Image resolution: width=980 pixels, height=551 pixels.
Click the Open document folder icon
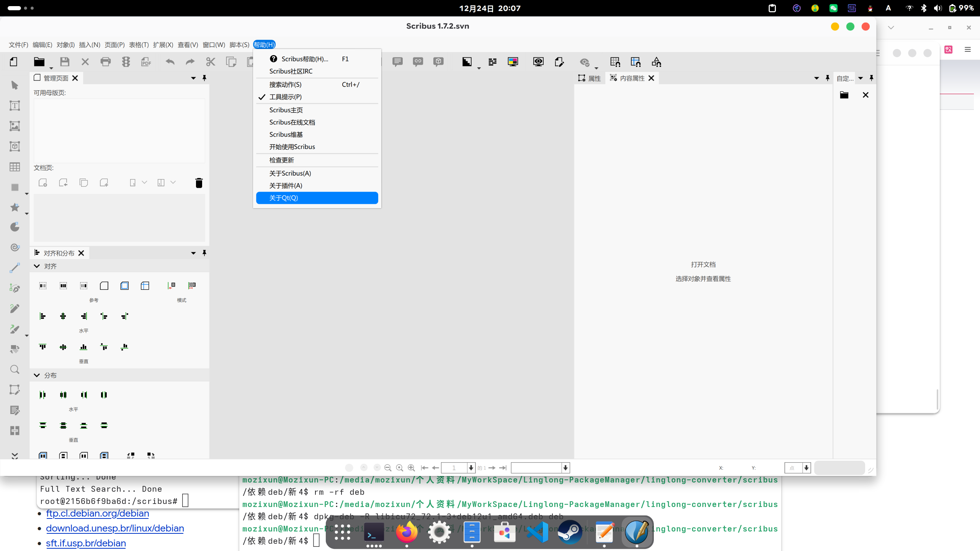coord(39,62)
